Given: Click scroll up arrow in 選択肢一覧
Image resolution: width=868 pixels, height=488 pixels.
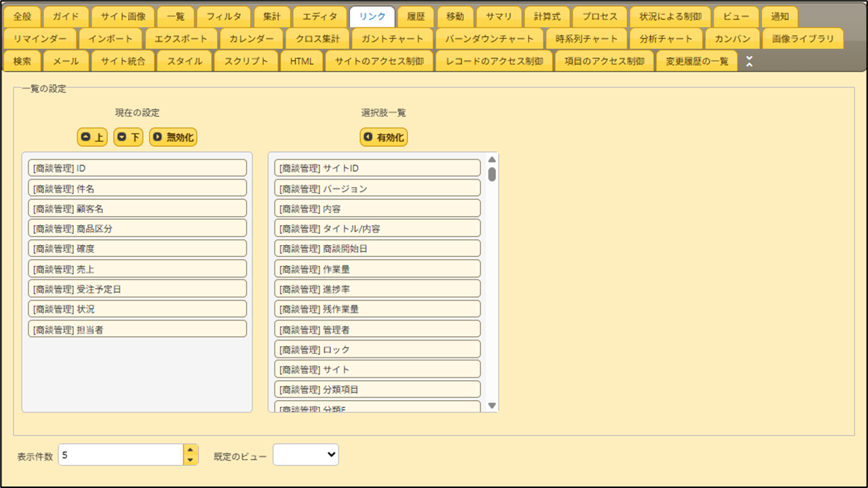Looking at the screenshot, I should (x=491, y=159).
